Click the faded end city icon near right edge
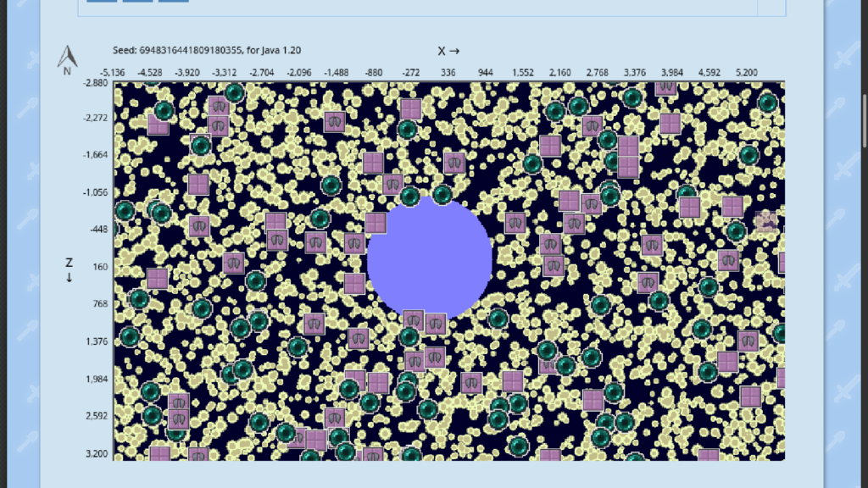 tap(765, 221)
